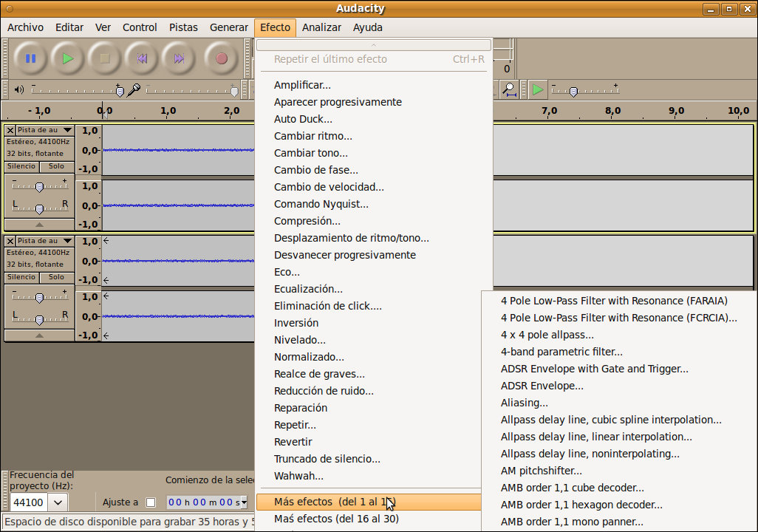Close the first audio track with X
The image size is (758, 532).
tap(10, 130)
